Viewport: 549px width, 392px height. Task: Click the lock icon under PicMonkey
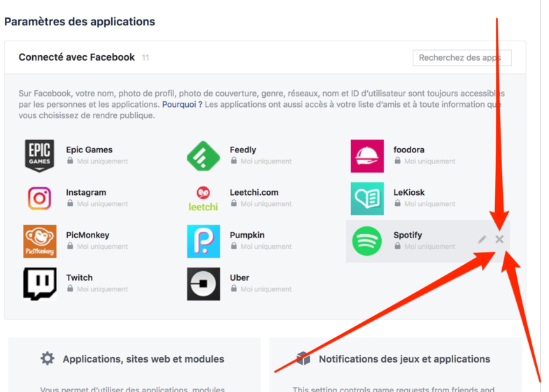tap(70, 246)
